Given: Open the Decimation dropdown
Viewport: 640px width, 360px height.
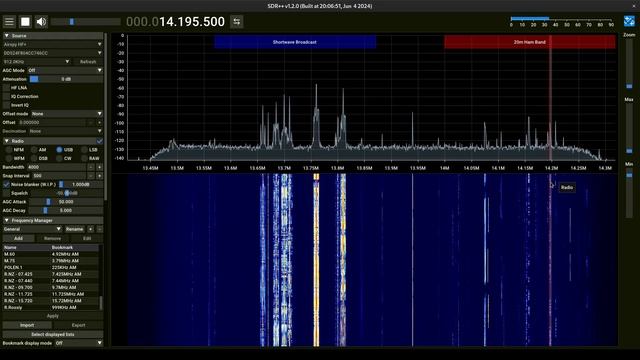Looking at the screenshot, I should tap(66, 131).
